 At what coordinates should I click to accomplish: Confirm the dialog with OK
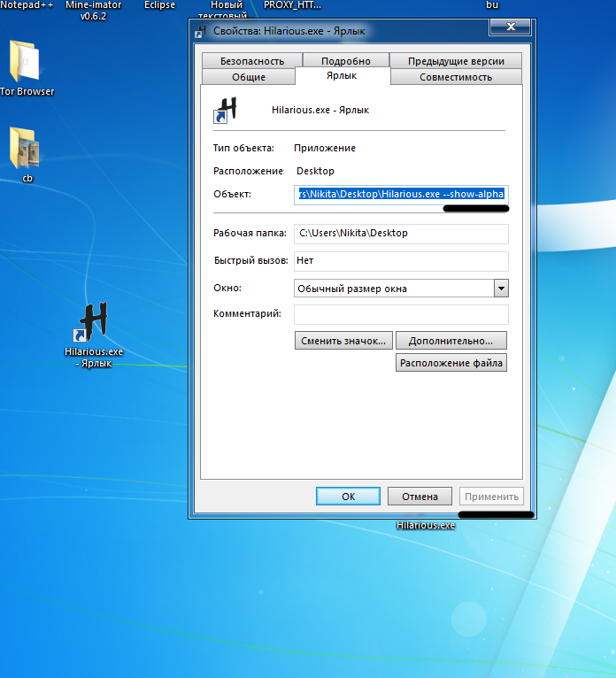click(x=348, y=497)
